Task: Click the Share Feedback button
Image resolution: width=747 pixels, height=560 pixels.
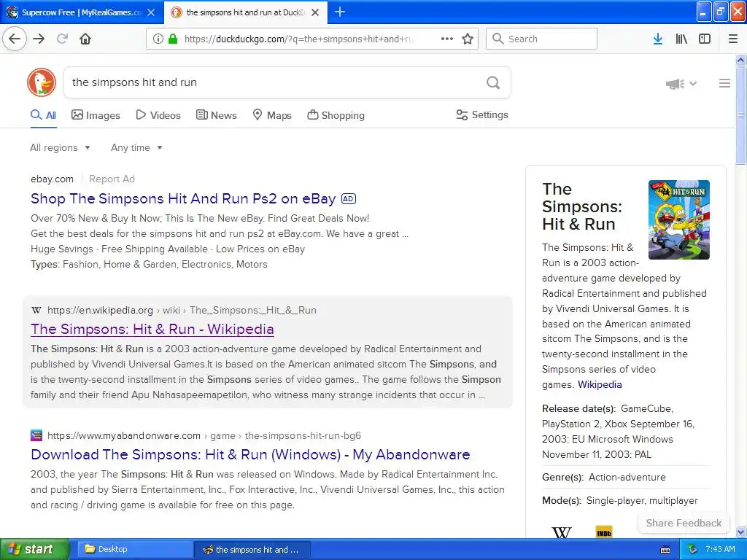Action: click(683, 523)
